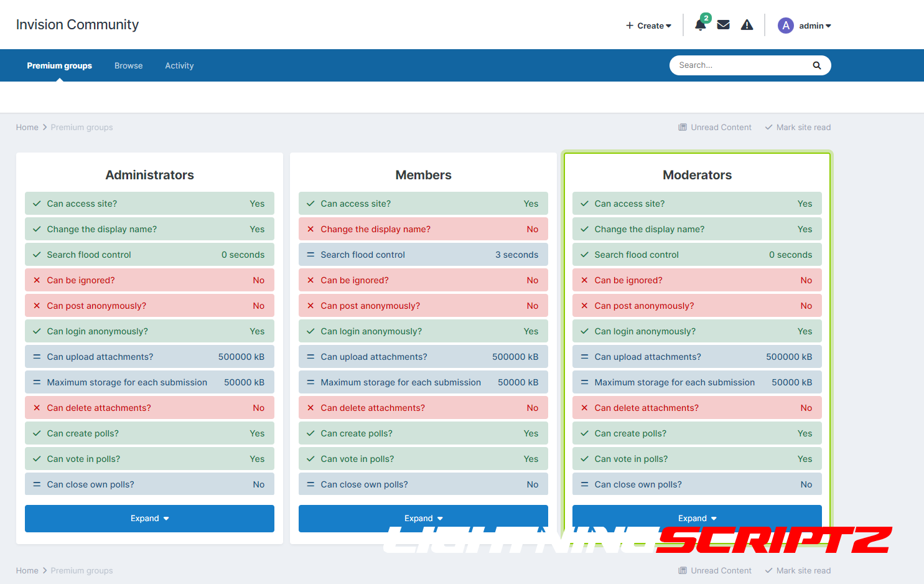Viewport: 924px width, 584px height.
Task: Click into the Search input field
Action: 740,65
